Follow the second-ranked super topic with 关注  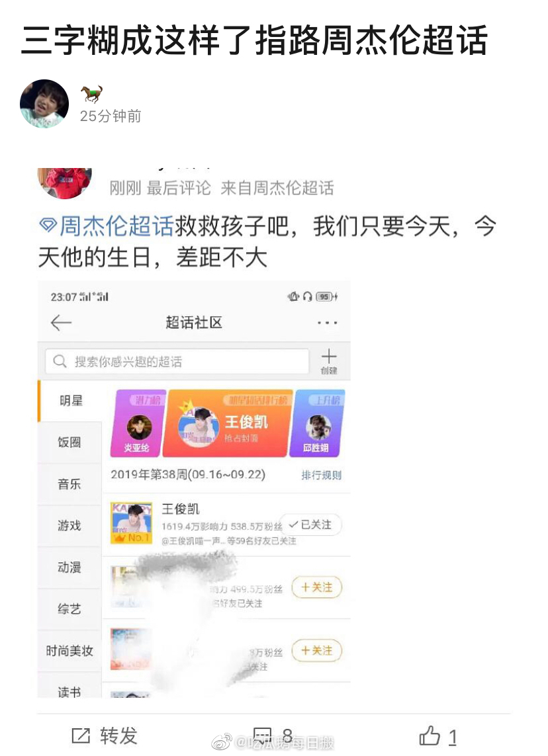point(317,587)
